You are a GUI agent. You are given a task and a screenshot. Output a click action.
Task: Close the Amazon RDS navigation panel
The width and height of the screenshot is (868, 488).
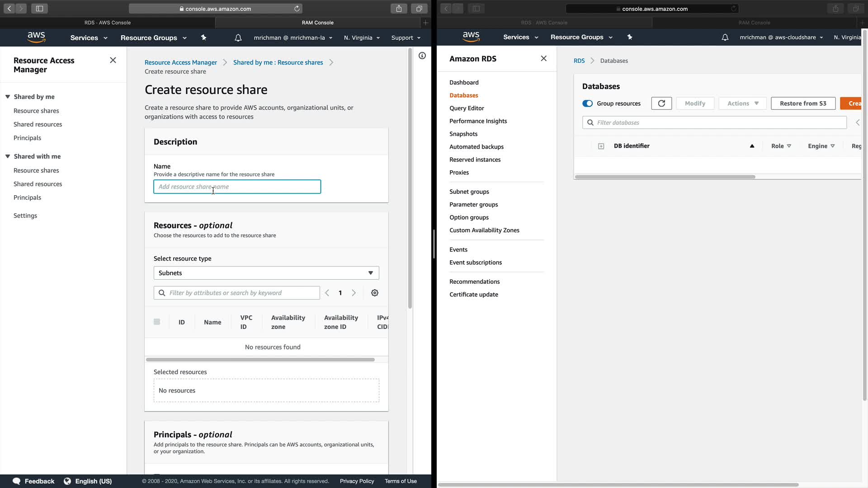point(543,58)
